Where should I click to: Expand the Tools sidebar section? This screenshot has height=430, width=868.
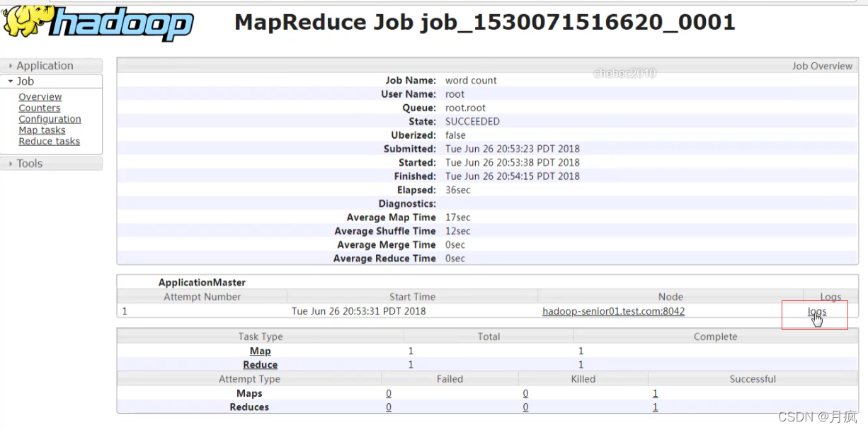click(x=52, y=164)
